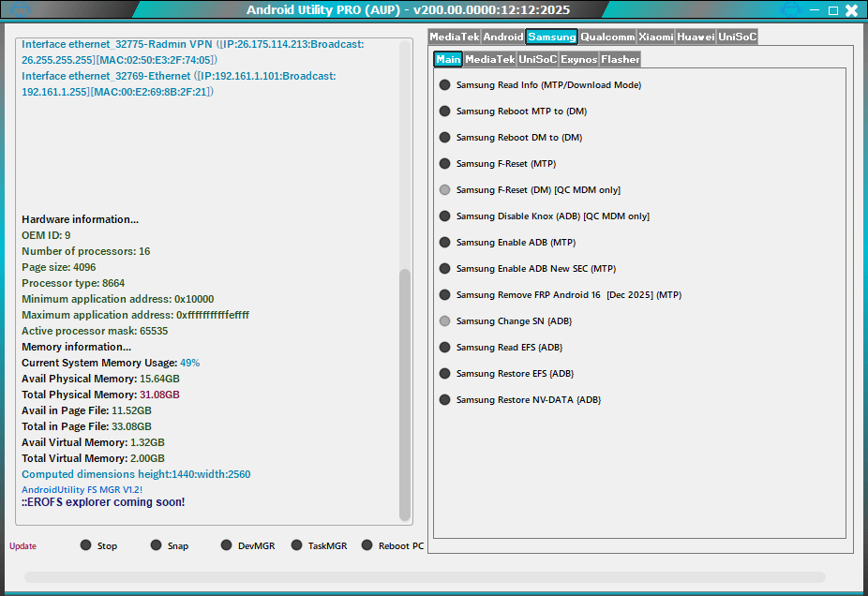Select Samsung Read EFS (ADB) option
This screenshot has width=868, height=596.
443,347
